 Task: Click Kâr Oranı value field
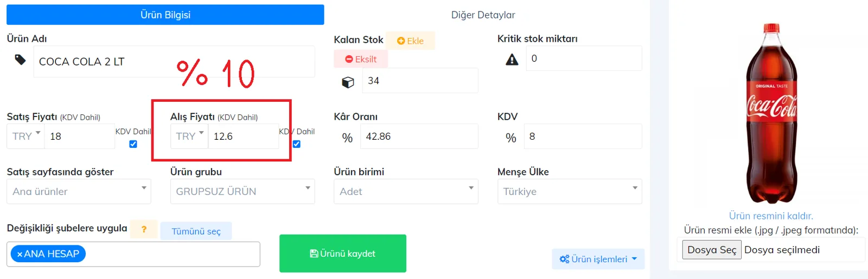419,136
